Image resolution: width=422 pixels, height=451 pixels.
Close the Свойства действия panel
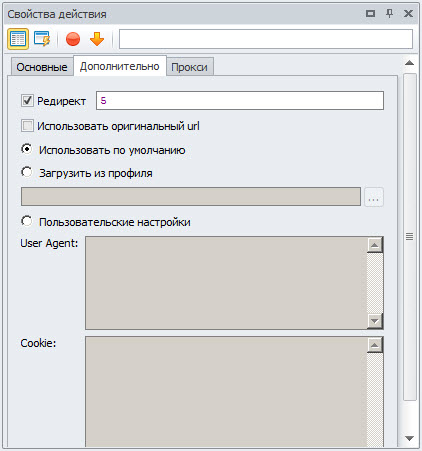coord(408,14)
